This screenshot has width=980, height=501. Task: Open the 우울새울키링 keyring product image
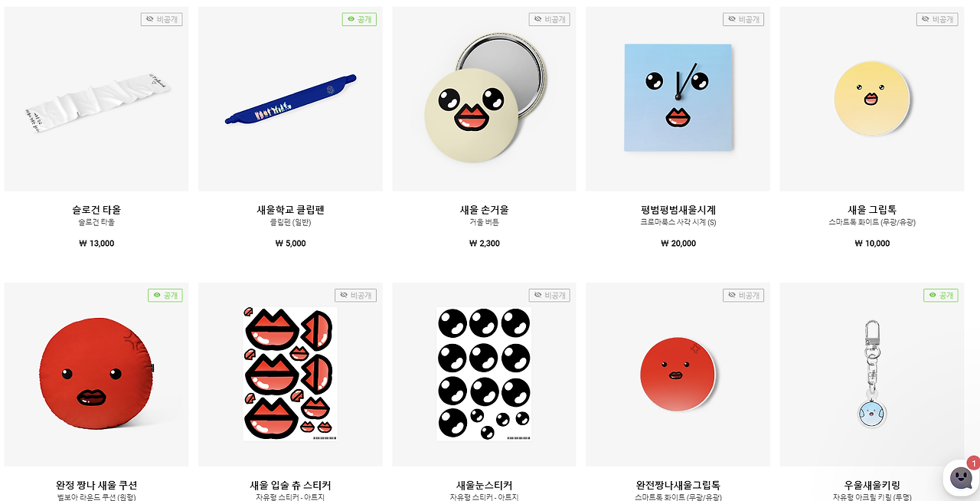tap(872, 375)
